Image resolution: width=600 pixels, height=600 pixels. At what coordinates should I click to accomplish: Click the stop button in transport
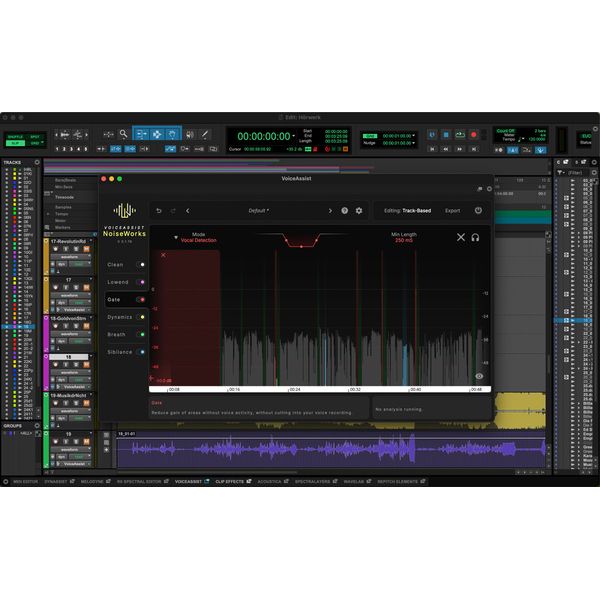click(446, 135)
